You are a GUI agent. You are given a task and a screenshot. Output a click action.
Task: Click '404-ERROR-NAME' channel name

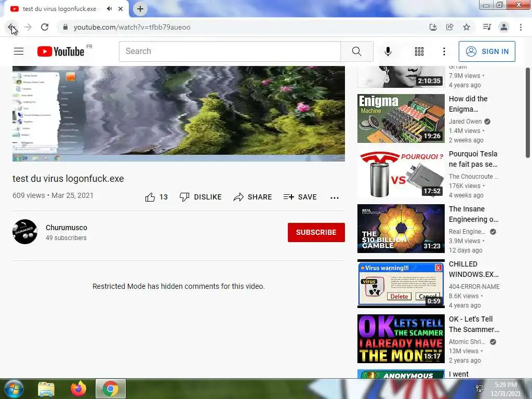click(474, 287)
